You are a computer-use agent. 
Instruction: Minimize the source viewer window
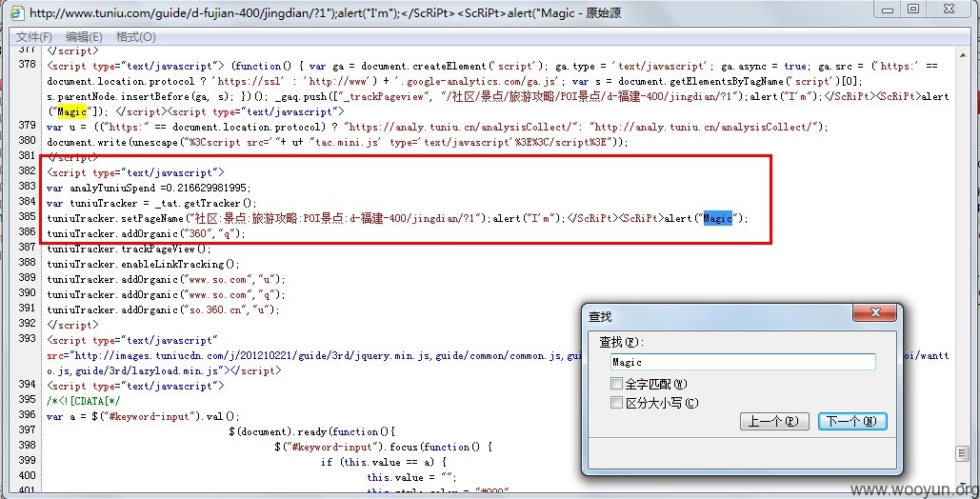coord(887,10)
